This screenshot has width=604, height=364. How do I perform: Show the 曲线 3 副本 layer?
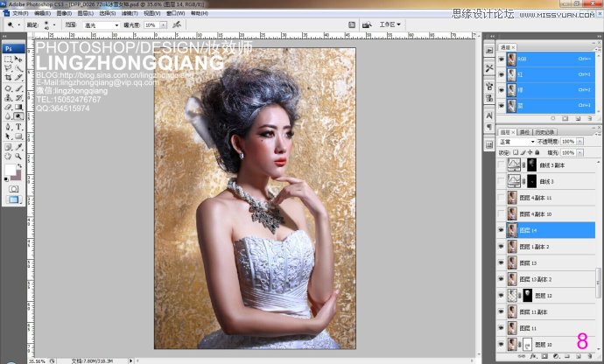click(x=502, y=164)
